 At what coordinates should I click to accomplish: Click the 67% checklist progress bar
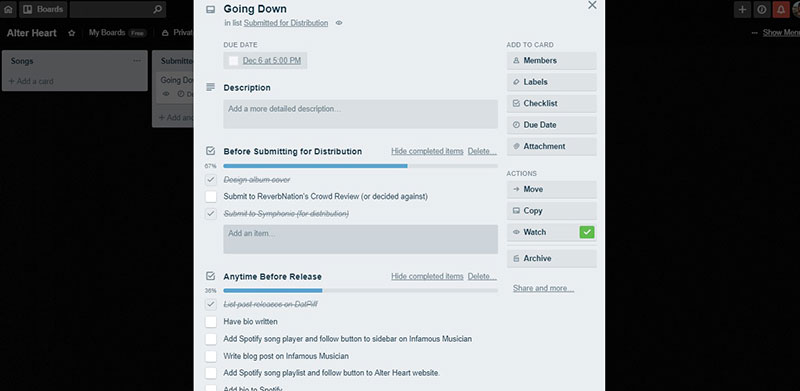pos(360,166)
